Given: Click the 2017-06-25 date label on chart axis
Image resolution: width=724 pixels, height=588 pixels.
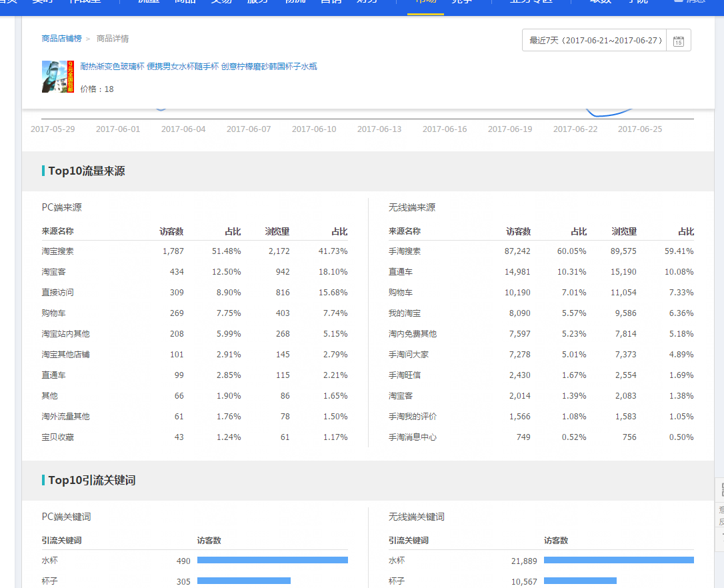Looking at the screenshot, I should [640, 129].
